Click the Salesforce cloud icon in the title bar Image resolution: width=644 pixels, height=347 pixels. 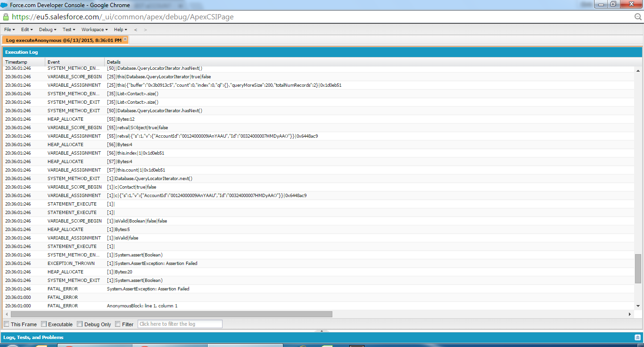(x=4, y=5)
